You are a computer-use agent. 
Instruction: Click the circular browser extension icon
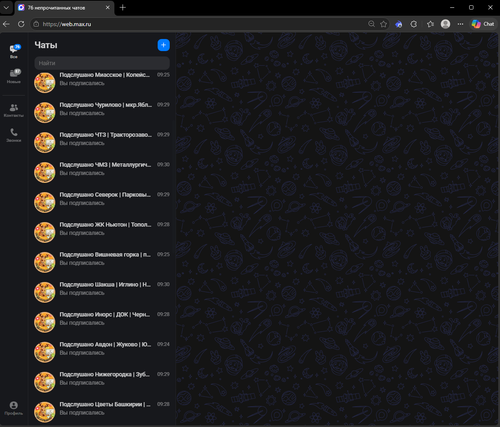click(x=414, y=24)
